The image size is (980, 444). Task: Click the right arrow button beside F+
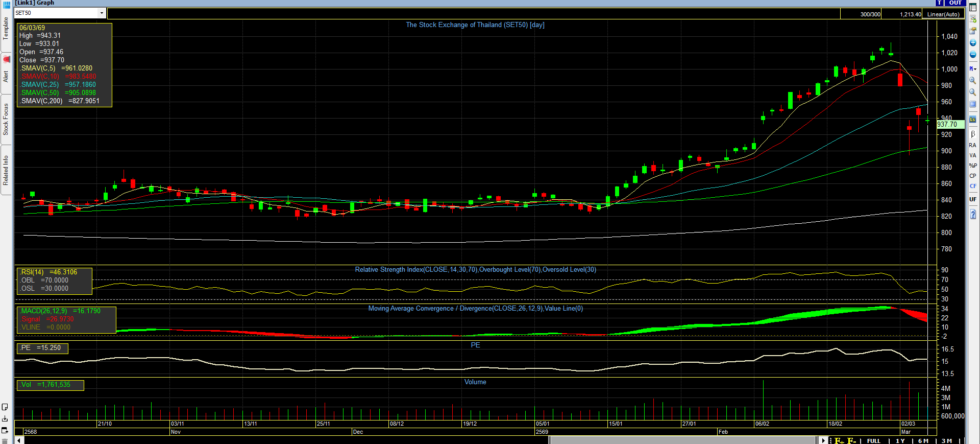pos(823,440)
